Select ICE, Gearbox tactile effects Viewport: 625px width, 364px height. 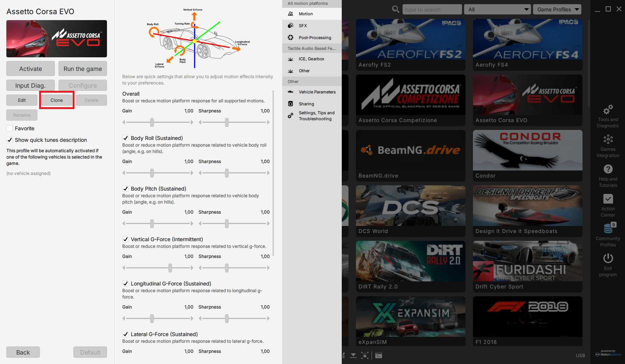click(312, 59)
